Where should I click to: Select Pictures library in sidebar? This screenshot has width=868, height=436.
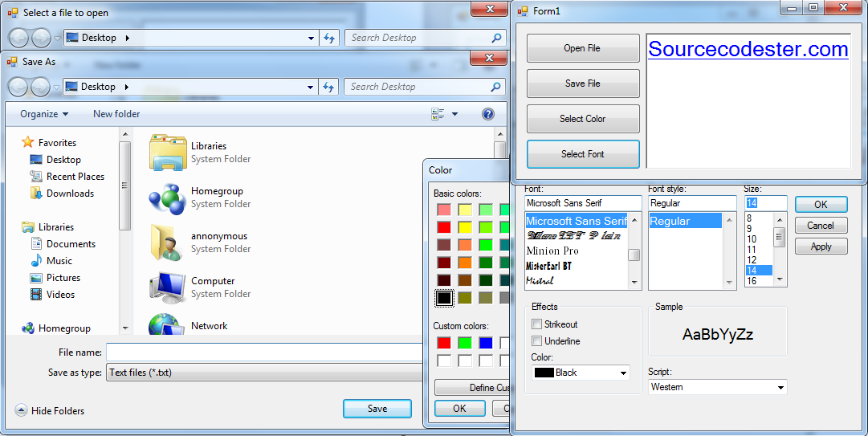click(x=55, y=278)
